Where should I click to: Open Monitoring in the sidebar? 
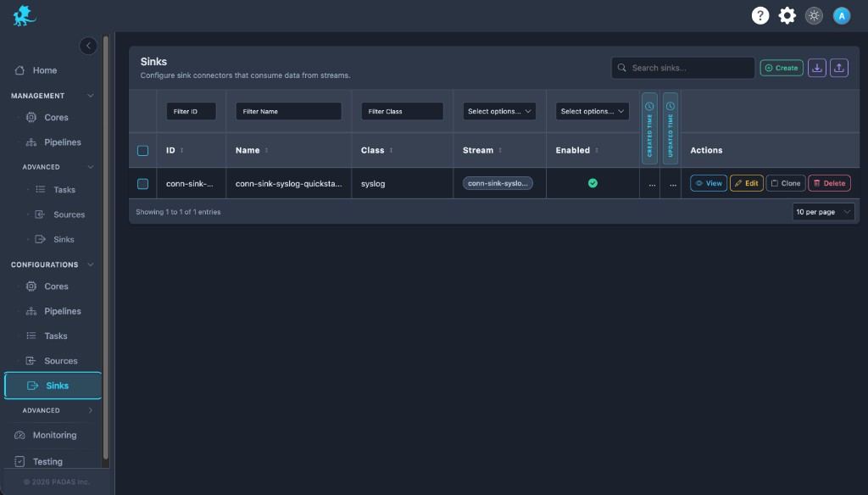click(54, 435)
